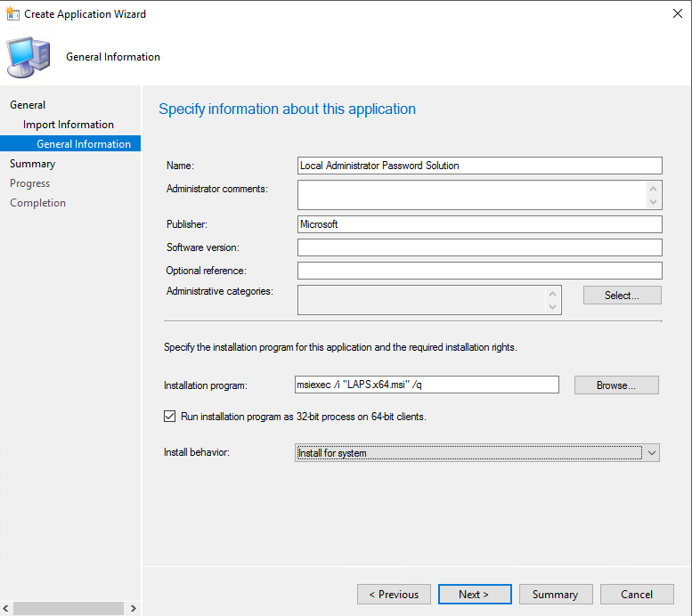Click into the Software version field
Image resolution: width=692 pixels, height=616 pixels.
tap(479, 247)
